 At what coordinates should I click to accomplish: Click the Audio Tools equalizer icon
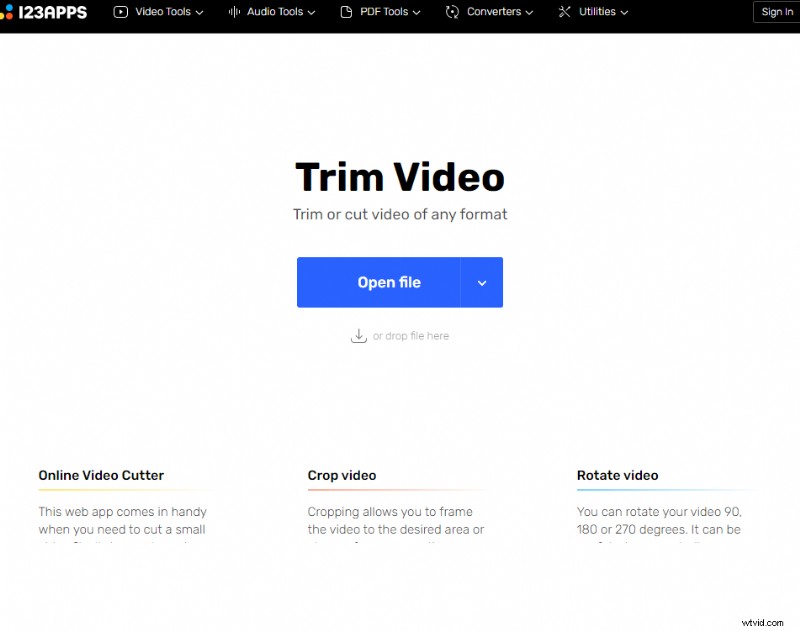[234, 12]
